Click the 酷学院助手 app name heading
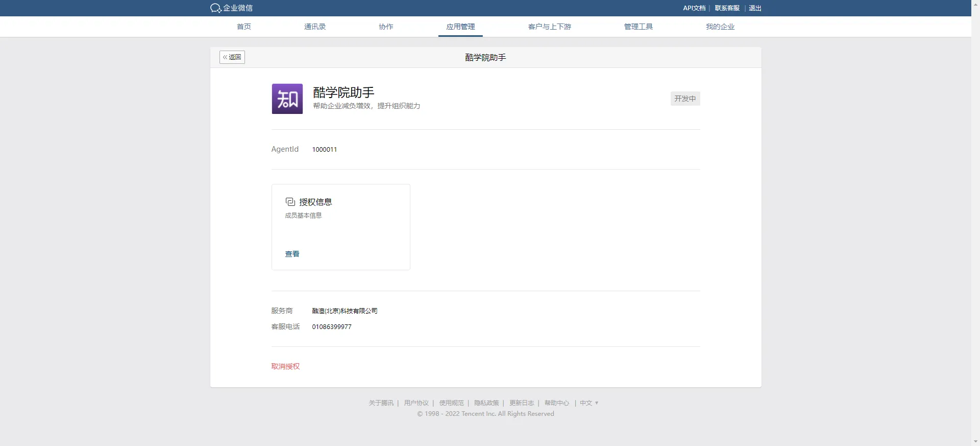This screenshot has width=980, height=446. point(344,92)
